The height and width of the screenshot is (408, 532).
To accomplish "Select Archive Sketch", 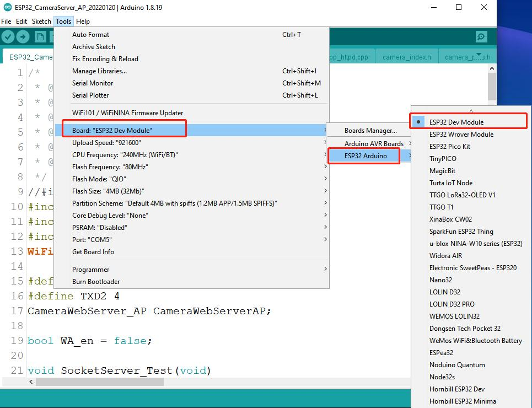I will (192, 47).
